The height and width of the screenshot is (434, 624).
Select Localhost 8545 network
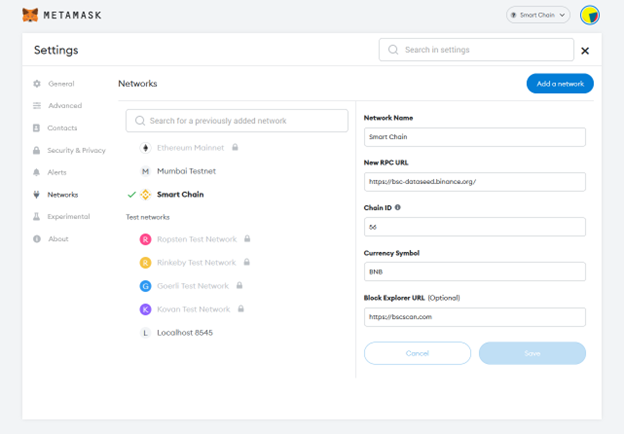(185, 333)
